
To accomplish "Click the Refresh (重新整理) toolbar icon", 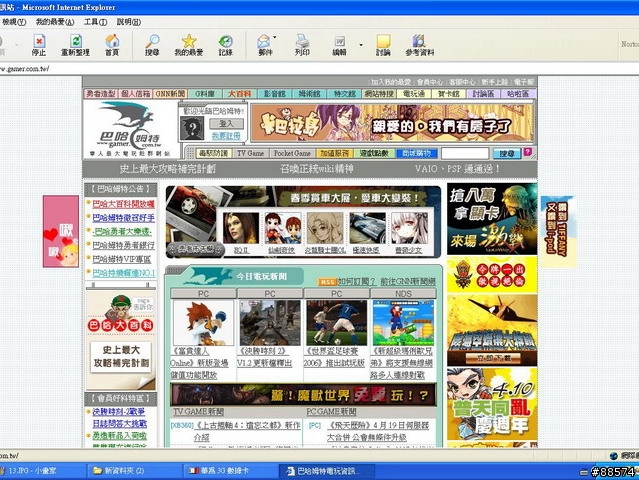I will (x=75, y=45).
